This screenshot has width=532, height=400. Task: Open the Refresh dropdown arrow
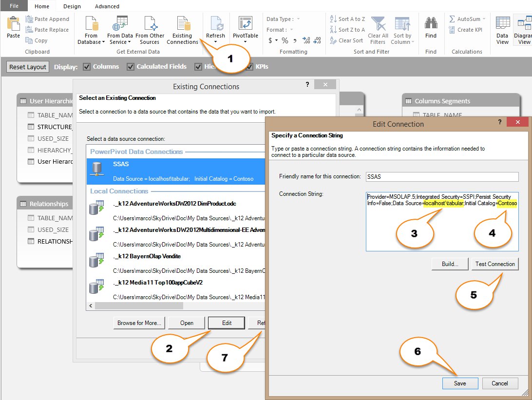point(215,42)
